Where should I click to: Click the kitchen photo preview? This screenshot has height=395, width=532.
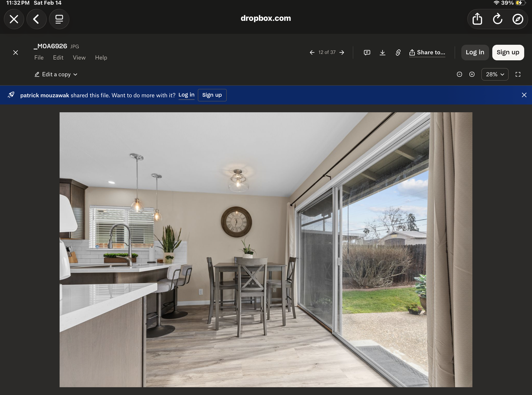click(x=266, y=249)
